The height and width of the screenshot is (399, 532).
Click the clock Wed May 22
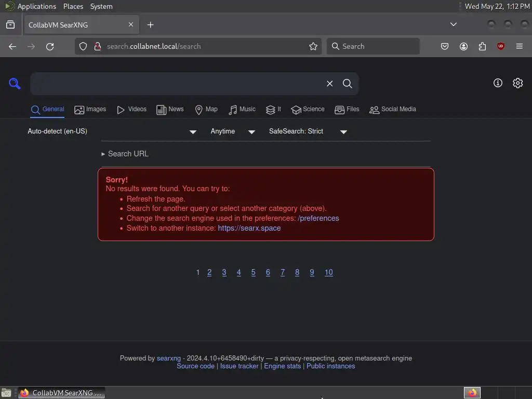coord(497,6)
